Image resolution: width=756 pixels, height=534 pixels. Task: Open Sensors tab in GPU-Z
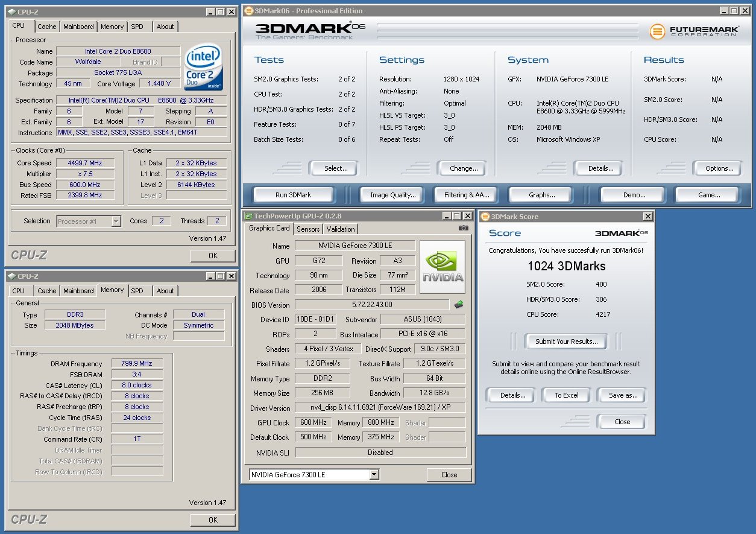(x=308, y=229)
